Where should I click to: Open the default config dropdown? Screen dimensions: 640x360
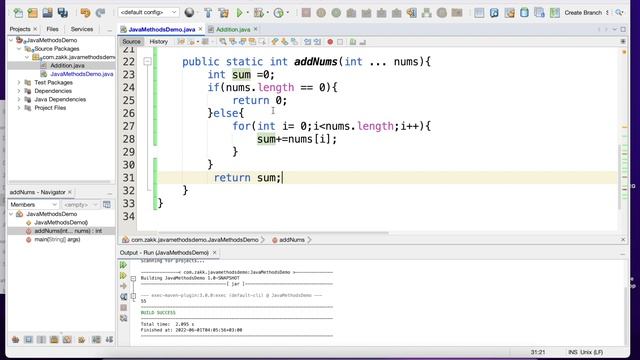pyautogui.click(x=148, y=12)
